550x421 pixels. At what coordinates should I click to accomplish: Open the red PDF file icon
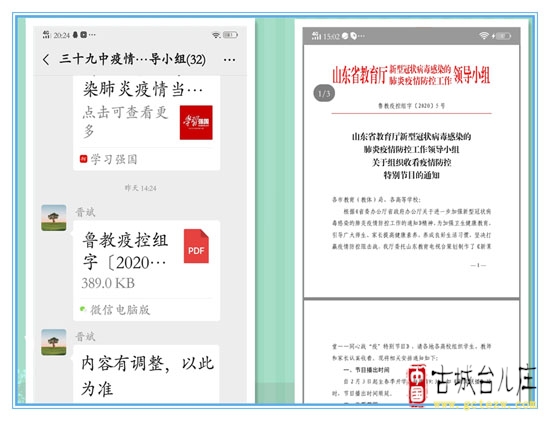196,246
